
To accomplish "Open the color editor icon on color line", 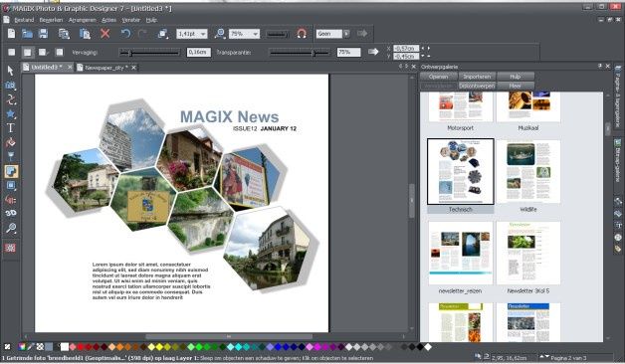I will [x=22, y=347].
